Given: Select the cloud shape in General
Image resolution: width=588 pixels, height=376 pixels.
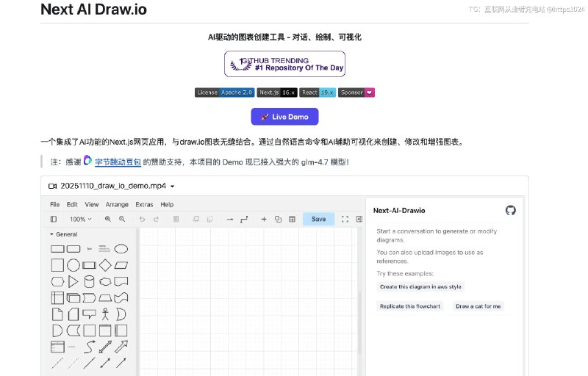Looking at the screenshot, I should click(x=105, y=281).
